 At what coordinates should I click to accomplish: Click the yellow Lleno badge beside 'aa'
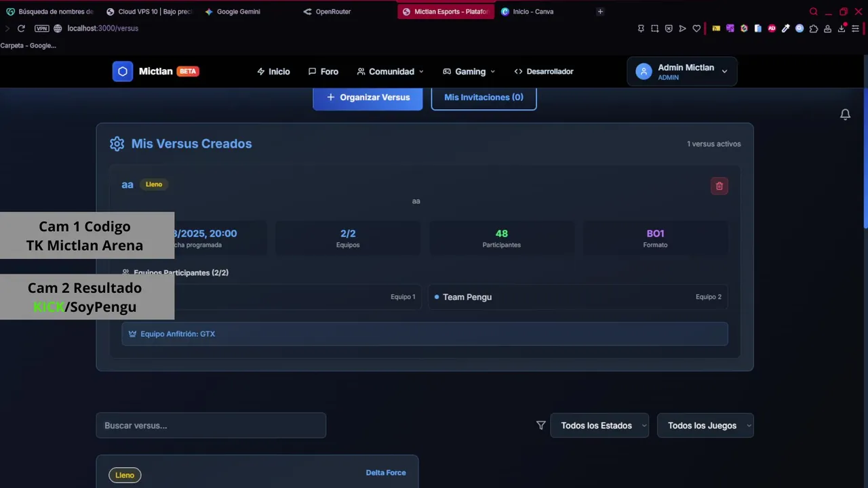154,184
